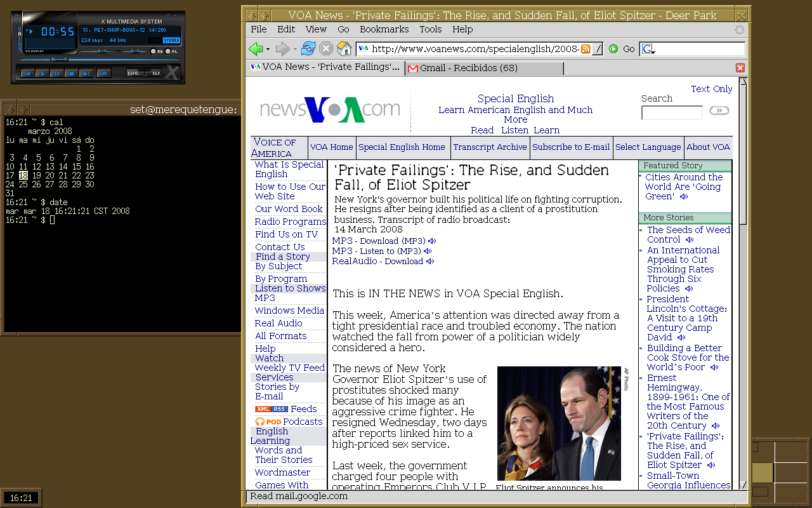Click the newsVOA.com logo
The width and height of the screenshot is (812, 508).
pos(330,109)
